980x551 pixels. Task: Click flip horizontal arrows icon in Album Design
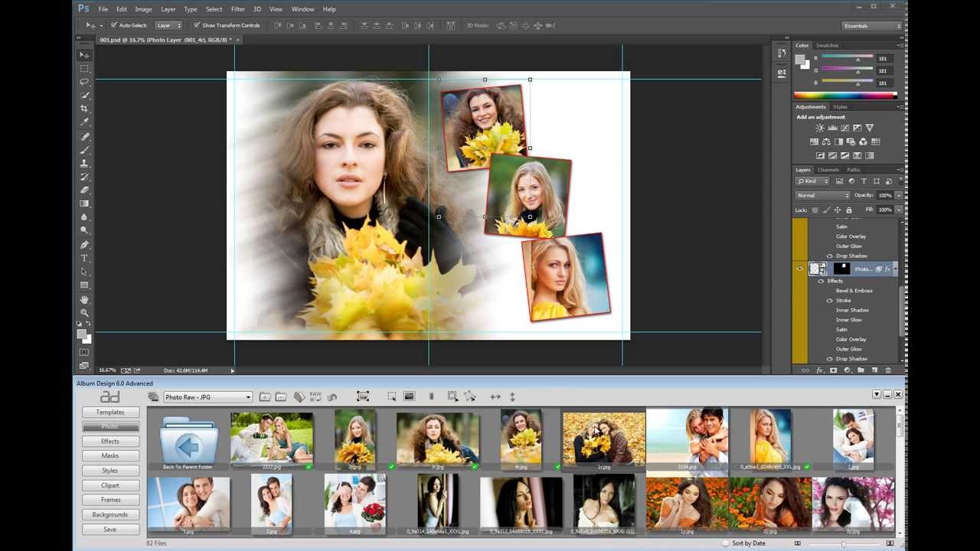tap(495, 396)
